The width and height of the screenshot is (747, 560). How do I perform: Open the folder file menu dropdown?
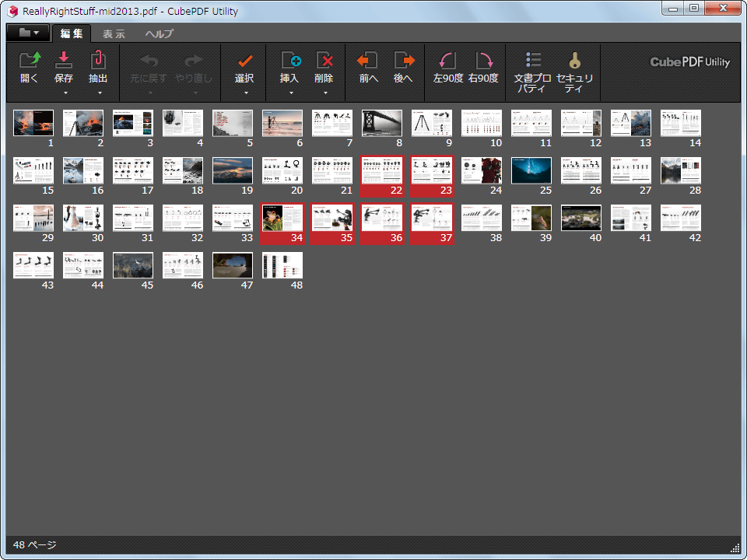tap(28, 33)
